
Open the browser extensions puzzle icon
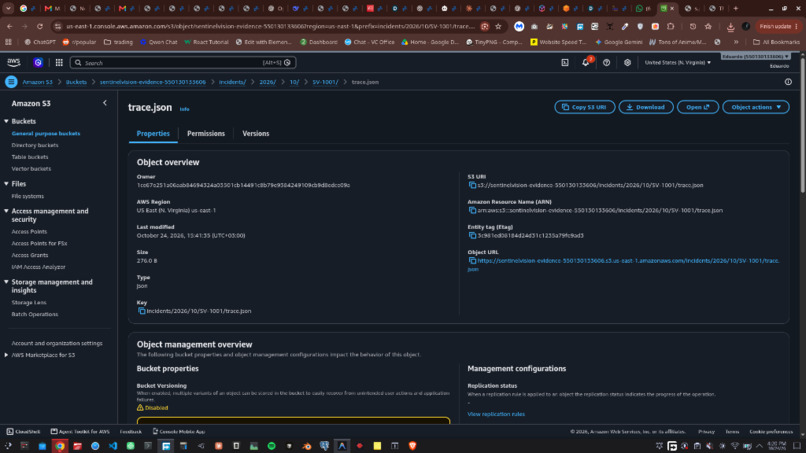tap(671, 26)
